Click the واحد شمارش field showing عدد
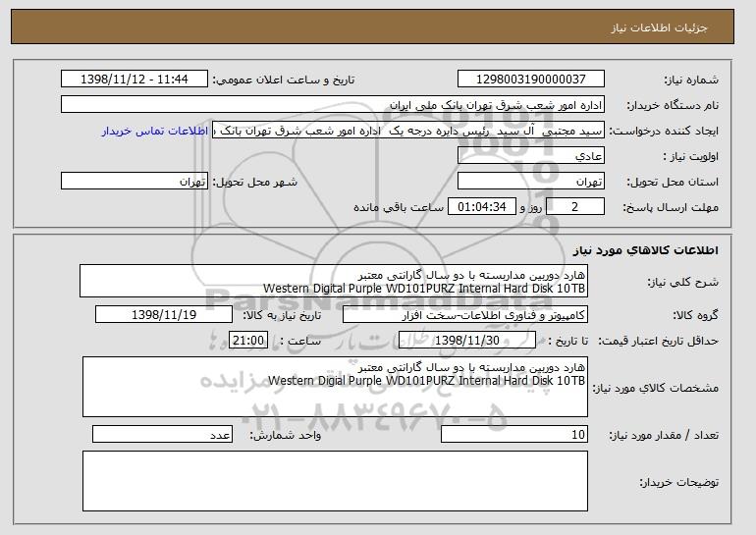The width and height of the screenshot is (756, 535). point(162,434)
